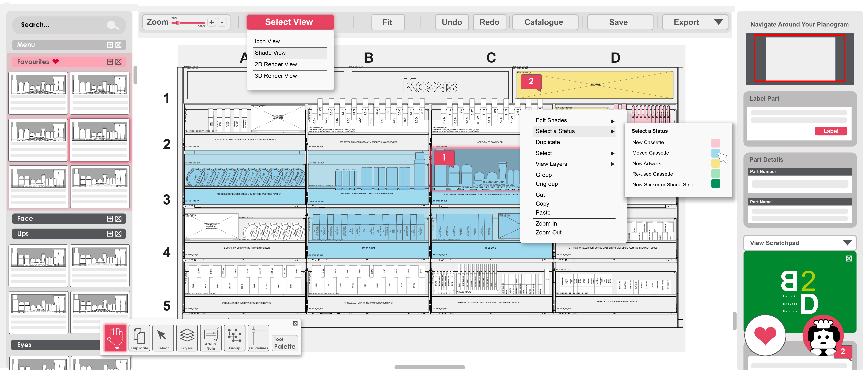The image size is (868, 370).
Task: Click the heart favourites round button
Action: pyautogui.click(x=765, y=335)
